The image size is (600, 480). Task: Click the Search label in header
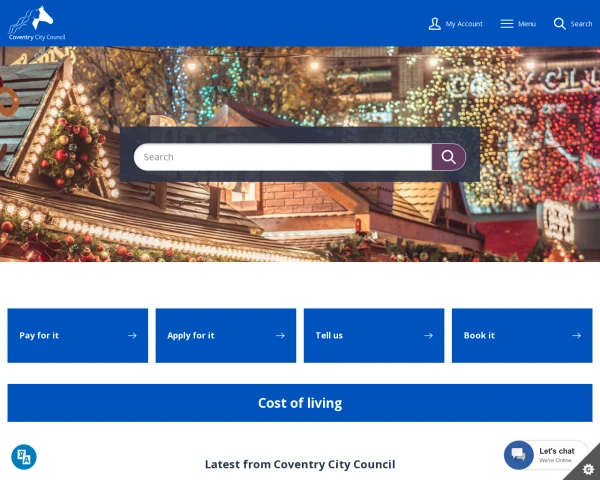[x=581, y=24]
